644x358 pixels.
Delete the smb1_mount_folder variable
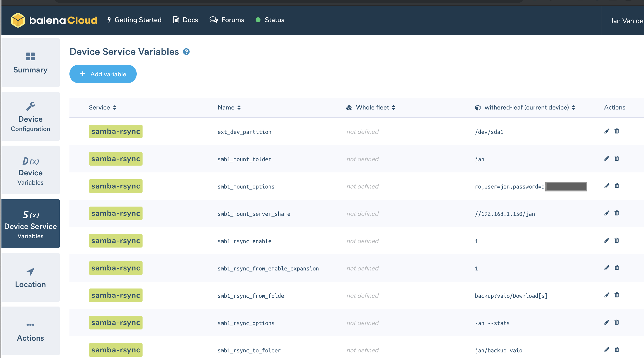(616, 158)
